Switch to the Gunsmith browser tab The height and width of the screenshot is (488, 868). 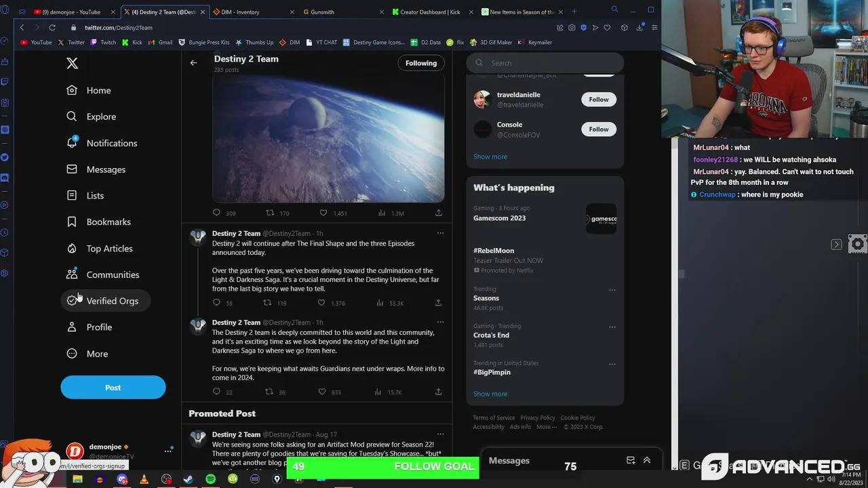tap(342, 12)
